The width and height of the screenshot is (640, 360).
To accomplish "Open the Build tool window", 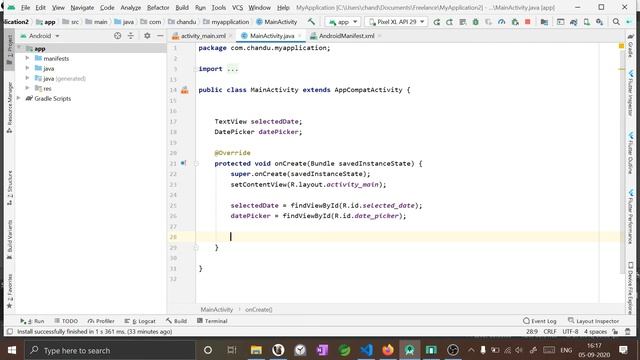I will (x=176, y=321).
